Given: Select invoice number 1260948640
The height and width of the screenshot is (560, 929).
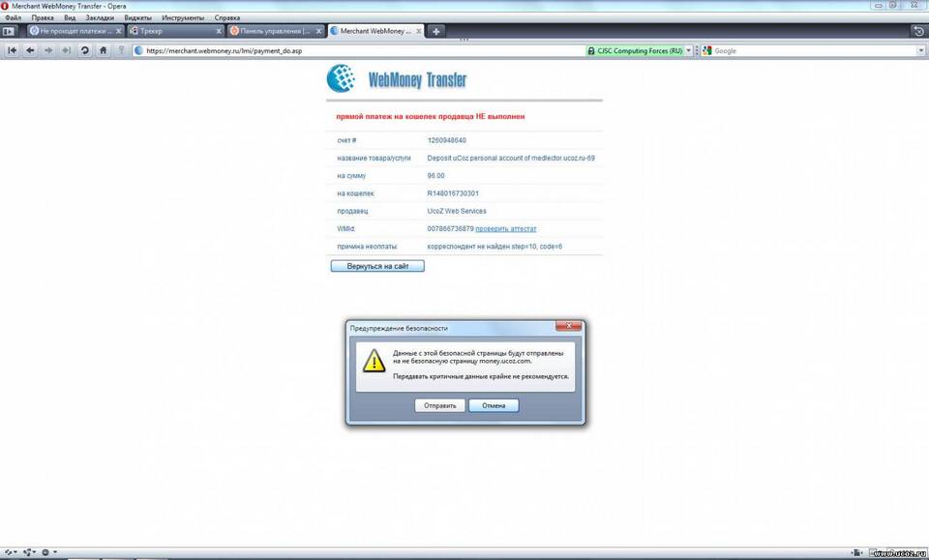Looking at the screenshot, I should (x=447, y=140).
